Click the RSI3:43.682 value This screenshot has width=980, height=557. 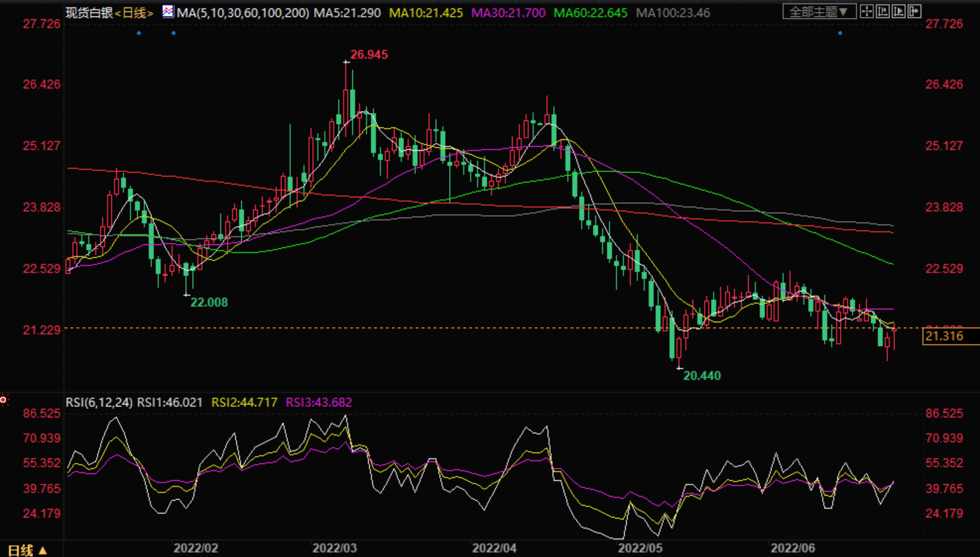tap(319, 402)
